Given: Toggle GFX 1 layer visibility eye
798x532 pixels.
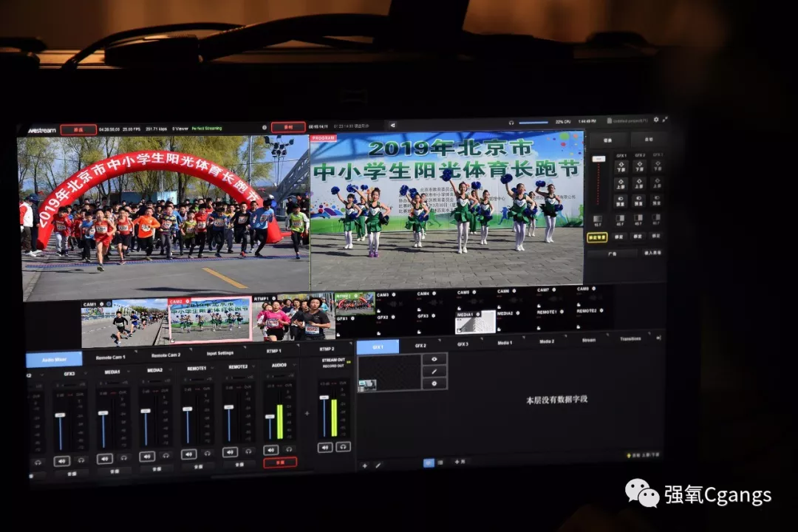Looking at the screenshot, I should click(x=434, y=359).
